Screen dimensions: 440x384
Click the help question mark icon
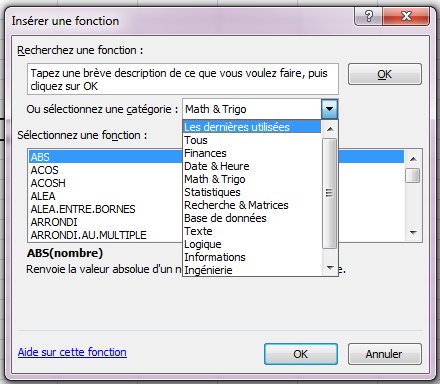369,16
